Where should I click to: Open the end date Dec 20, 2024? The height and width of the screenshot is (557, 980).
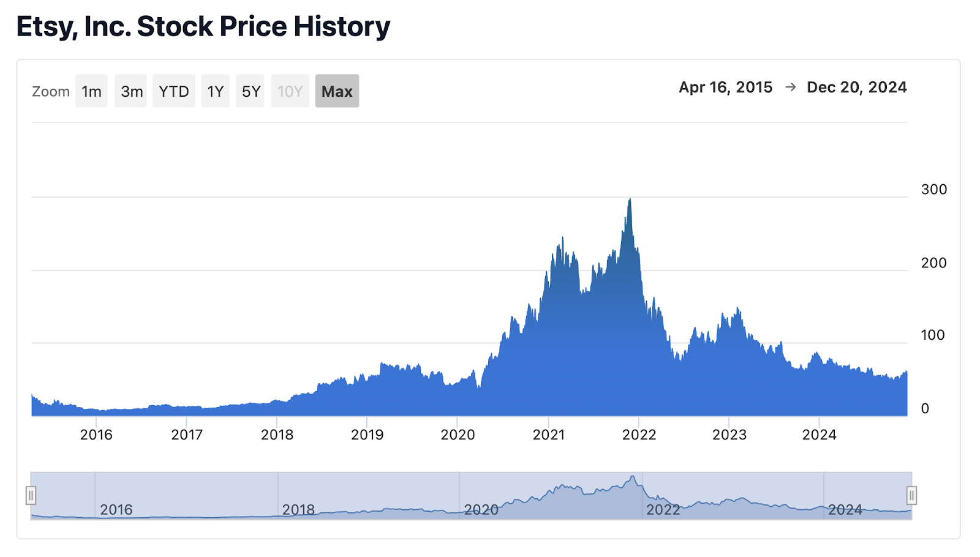856,87
